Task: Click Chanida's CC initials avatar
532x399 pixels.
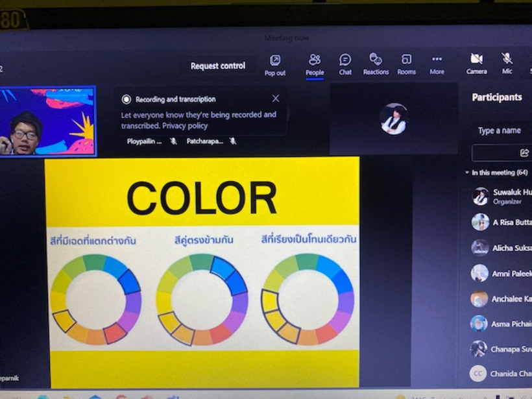Action: point(478,374)
